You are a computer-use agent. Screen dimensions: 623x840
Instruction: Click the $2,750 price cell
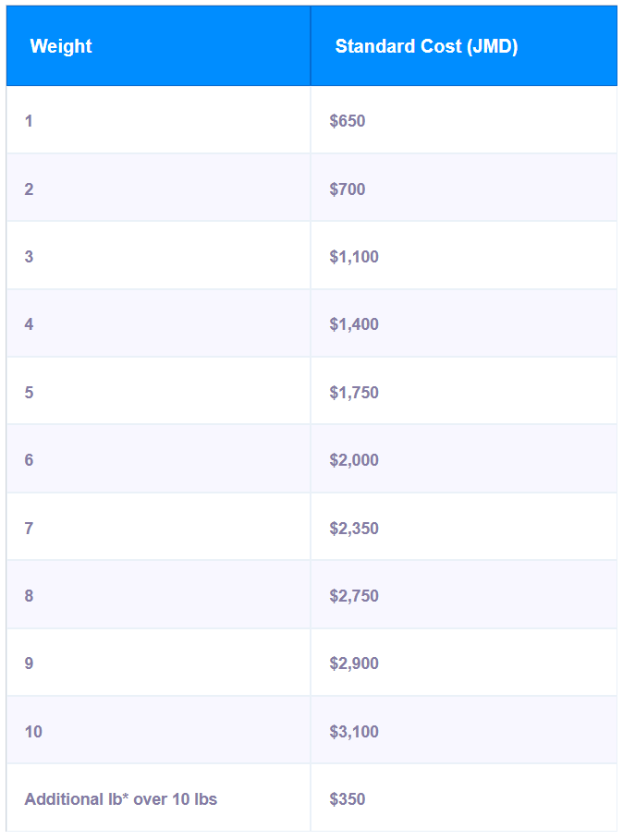coord(354,596)
